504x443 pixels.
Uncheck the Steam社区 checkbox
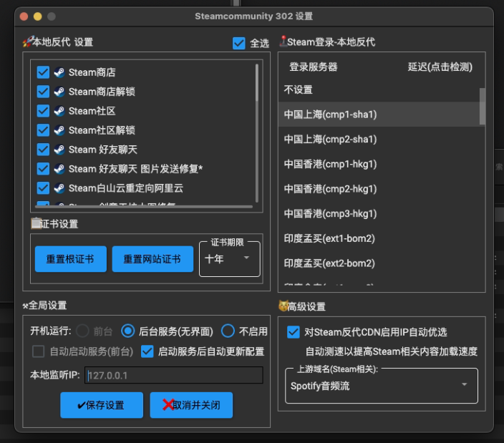point(43,111)
